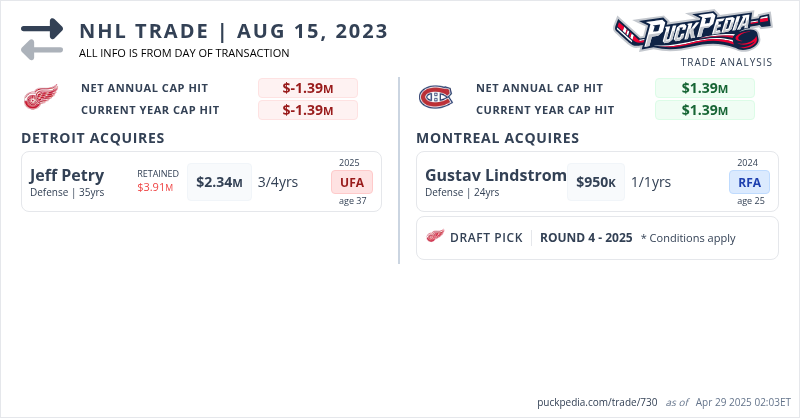Click the Round 4 - 2025 draft pick
The height and width of the screenshot is (418, 800).
pos(586,238)
